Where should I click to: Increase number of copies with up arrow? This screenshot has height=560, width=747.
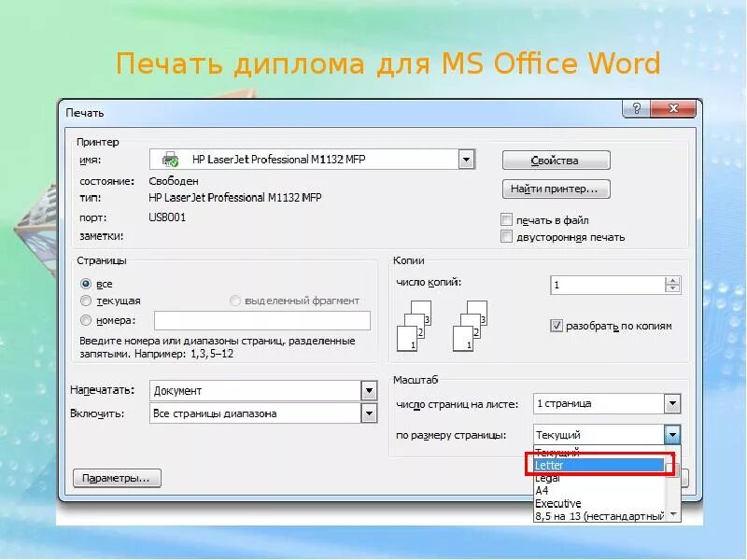[672, 281]
